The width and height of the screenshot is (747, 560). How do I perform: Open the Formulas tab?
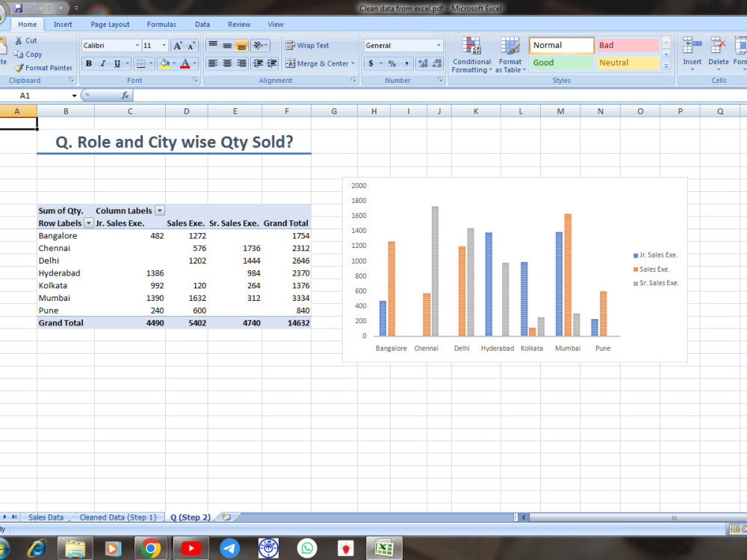(161, 25)
